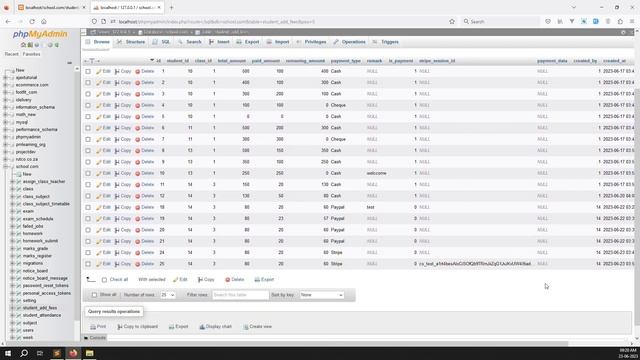Click the With selected Delete icon
This screenshot has width=640, height=360.
click(x=228, y=280)
